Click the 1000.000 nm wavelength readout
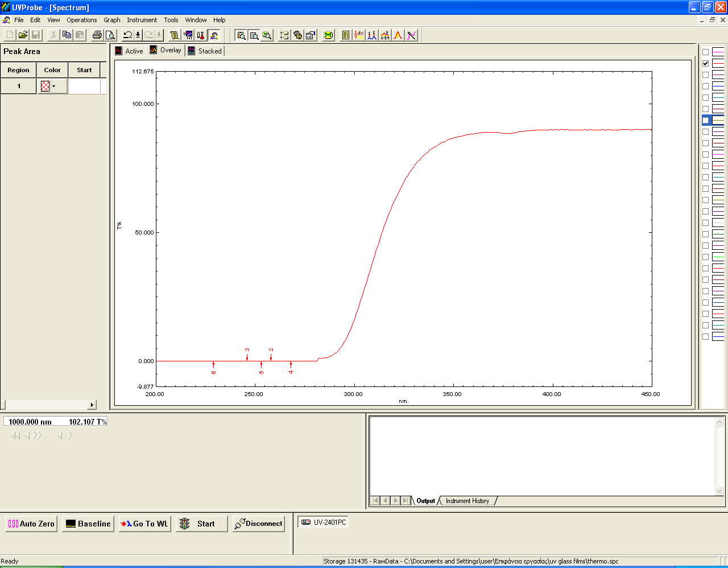 click(x=30, y=422)
